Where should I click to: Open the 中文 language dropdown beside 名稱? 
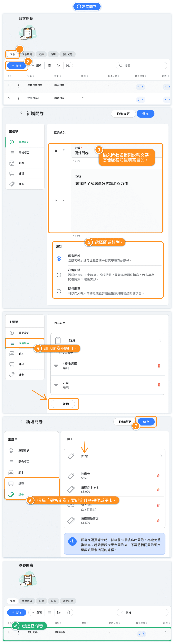pos(58,151)
